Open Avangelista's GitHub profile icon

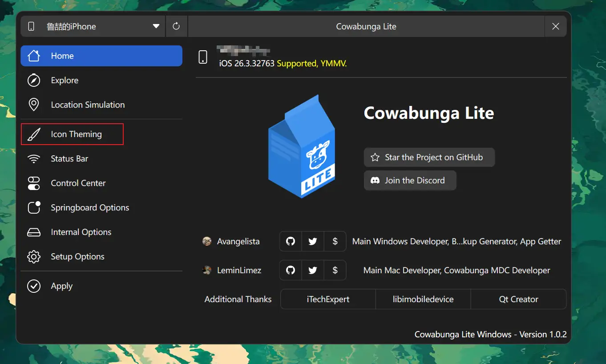coord(291,242)
